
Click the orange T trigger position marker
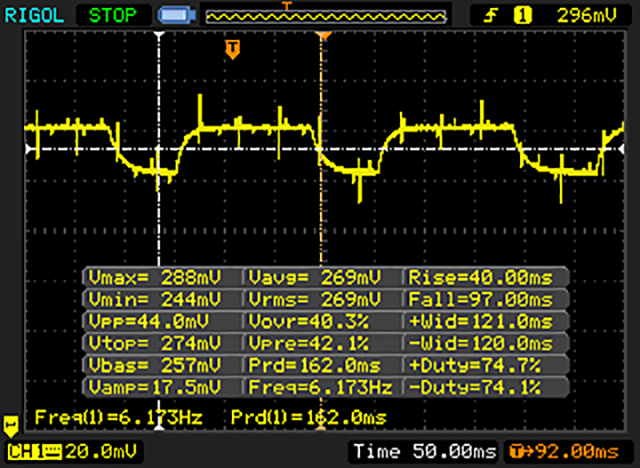[233, 50]
